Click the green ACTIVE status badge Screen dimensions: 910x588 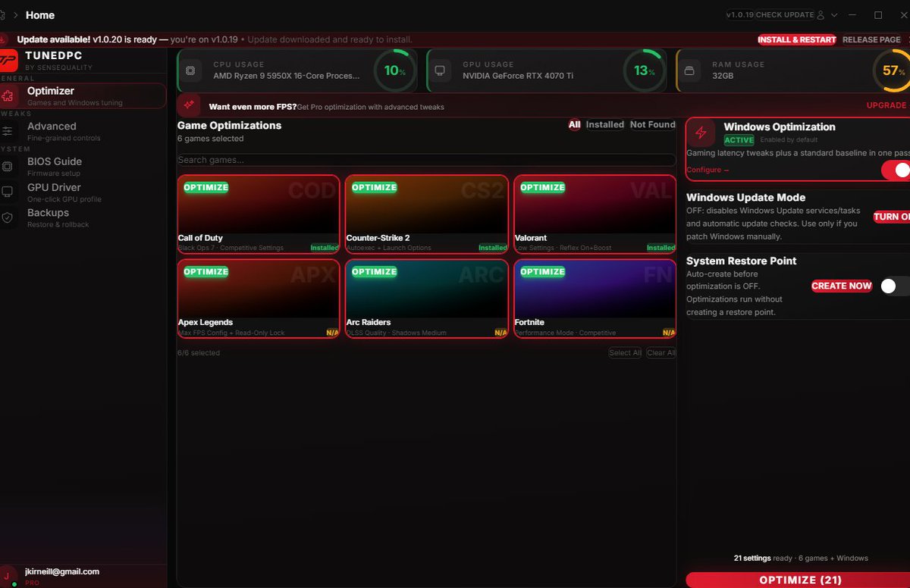739,140
